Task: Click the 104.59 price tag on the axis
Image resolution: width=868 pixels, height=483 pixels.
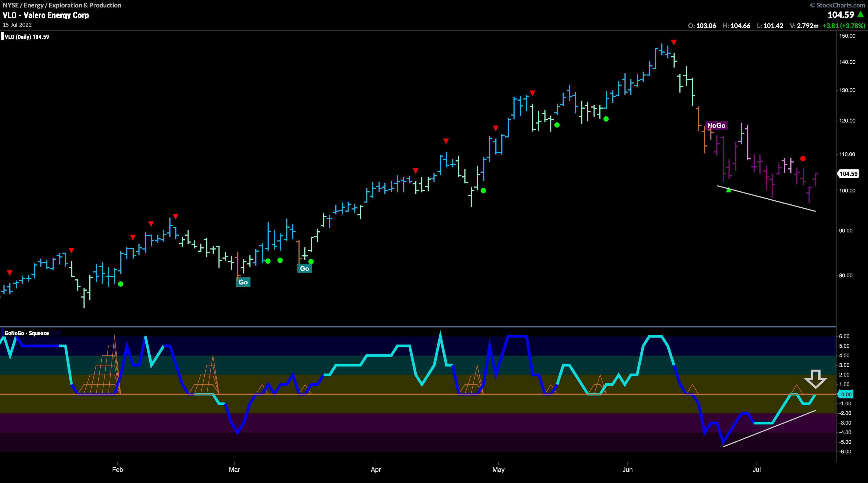Action: coord(849,173)
